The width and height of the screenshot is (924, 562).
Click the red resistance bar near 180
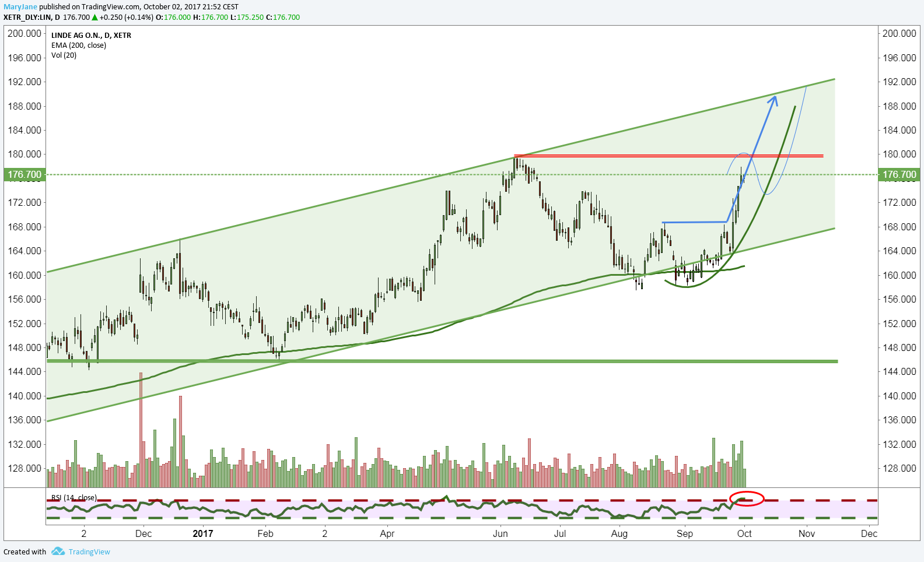(x=668, y=156)
